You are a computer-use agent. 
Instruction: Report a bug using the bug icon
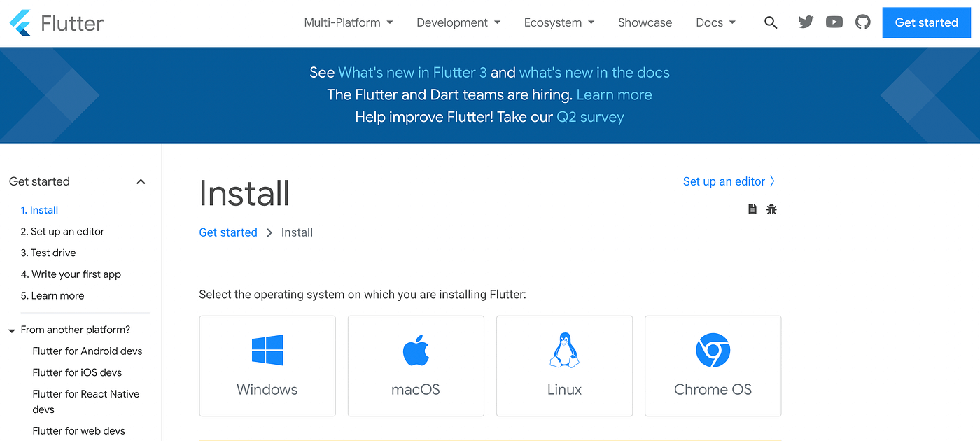(x=771, y=209)
